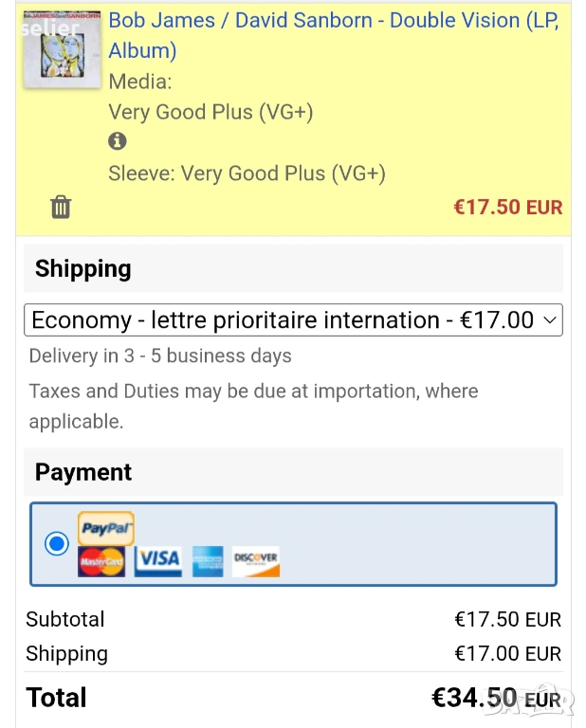This screenshot has width=586, height=728.
Task: Click the media condition info icon
Action: tap(118, 141)
